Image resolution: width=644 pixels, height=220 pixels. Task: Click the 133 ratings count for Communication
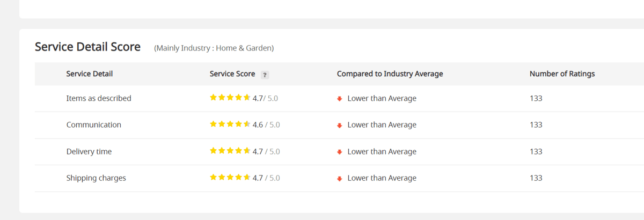(536, 124)
